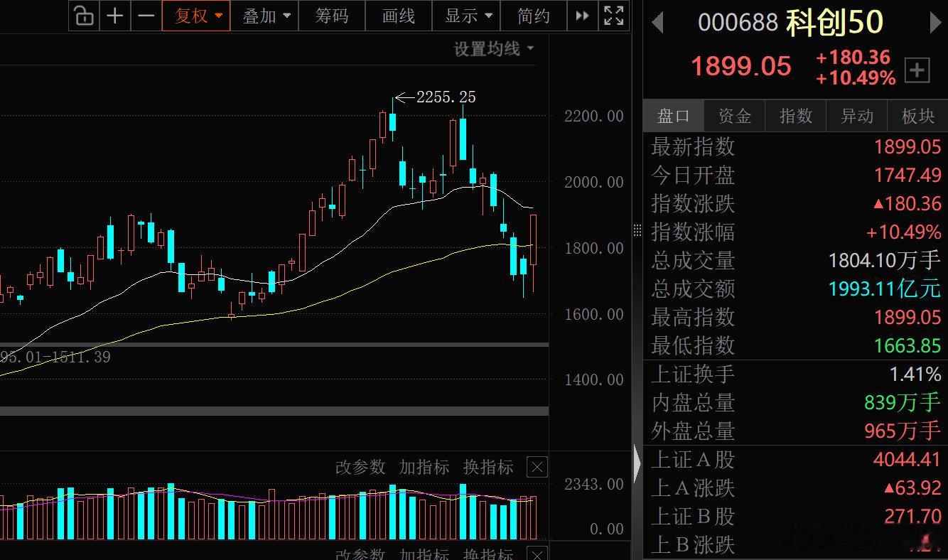Viewport: 948px width, 560px height.
Task: Click 换指标 above the volume panel
Action: click(488, 467)
